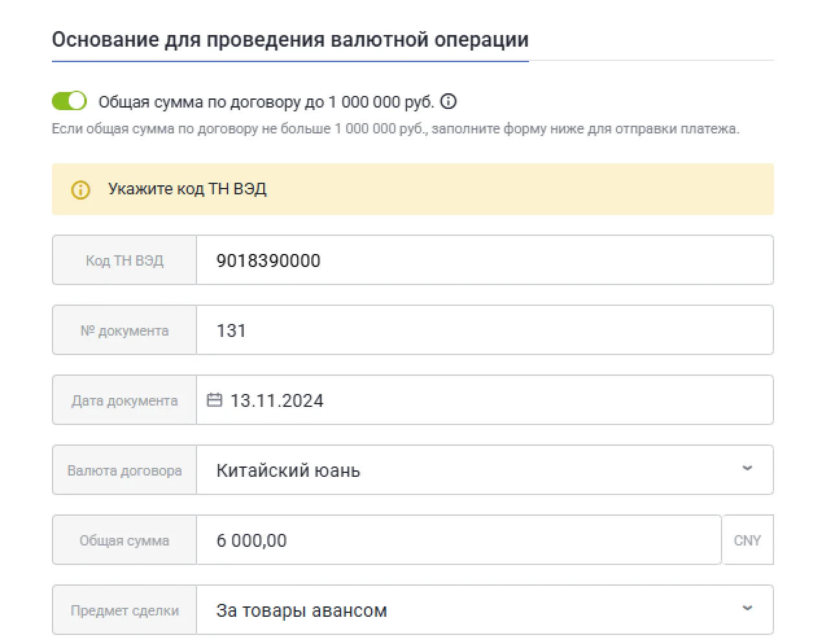This screenshot has height=644, width=835.
Task: Expand the Предмет сделки chevron arrow
Action: click(747, 609)
